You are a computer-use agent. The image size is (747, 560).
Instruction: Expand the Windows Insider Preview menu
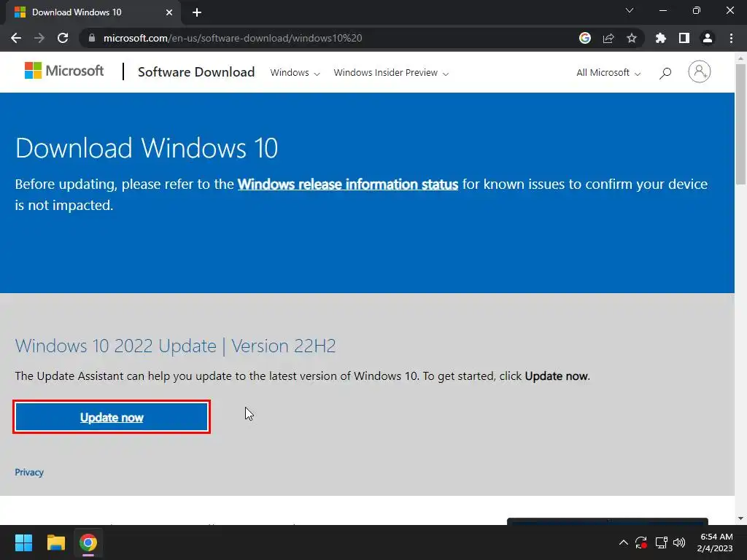point(391,73)
